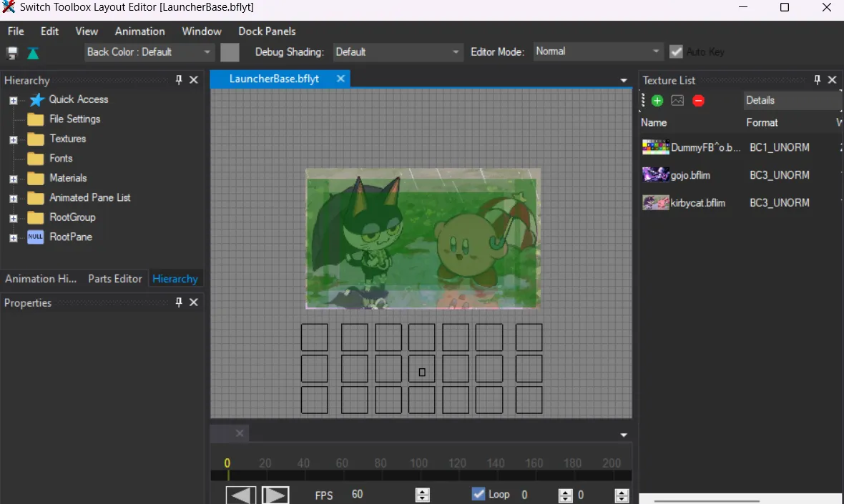This screenshot has height=504, width=844.
Task: Click the green add texture icon
Action: point(657,101)
